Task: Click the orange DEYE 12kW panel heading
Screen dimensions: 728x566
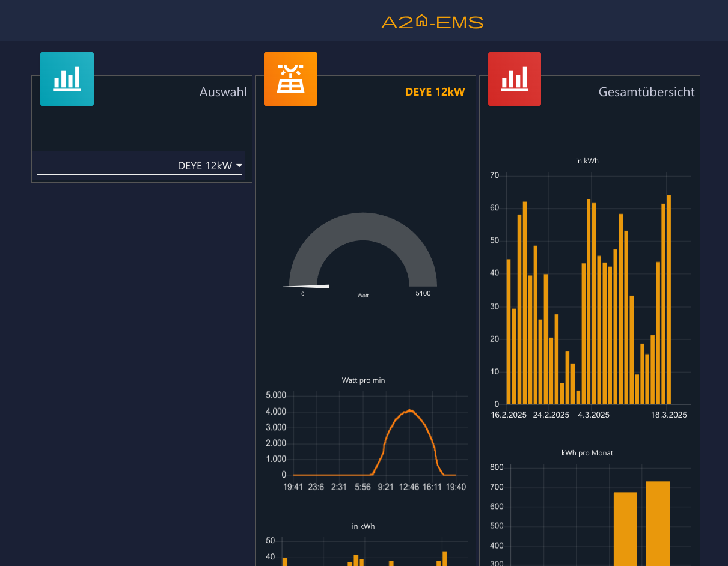Action: [435, 92]
